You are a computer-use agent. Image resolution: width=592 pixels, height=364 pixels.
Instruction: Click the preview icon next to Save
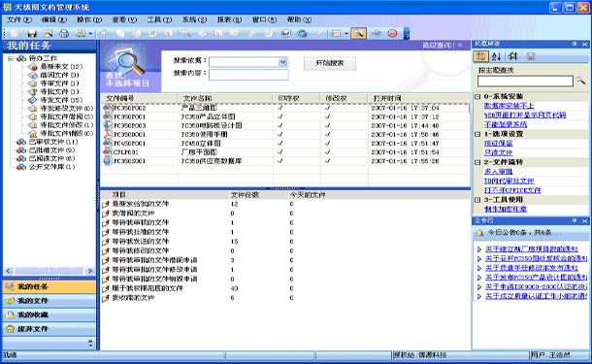point(48,34)
